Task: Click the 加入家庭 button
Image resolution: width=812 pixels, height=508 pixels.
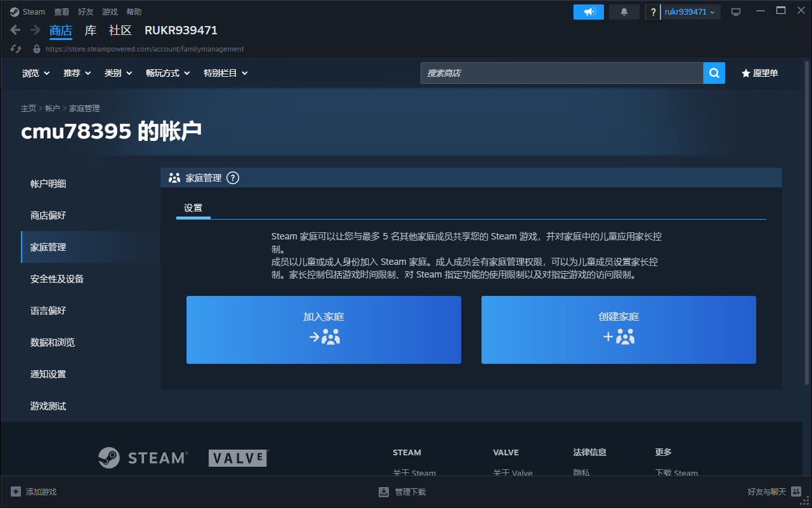Action: coord(324,330)
